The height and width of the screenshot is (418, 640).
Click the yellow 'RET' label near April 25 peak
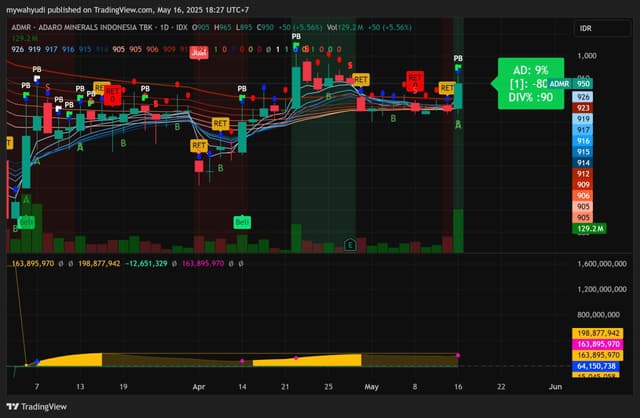pos(361,80)
